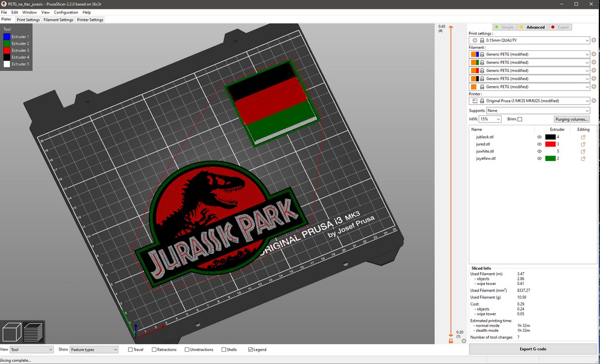This screenshot has height=364, width=600.
Task: Switch to Simple mode
Action: (504, 27)
